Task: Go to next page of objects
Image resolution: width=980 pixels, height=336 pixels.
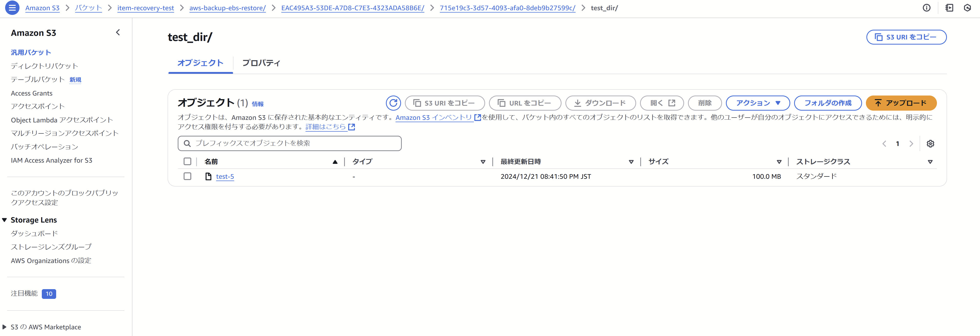Action: coord(911,144)
